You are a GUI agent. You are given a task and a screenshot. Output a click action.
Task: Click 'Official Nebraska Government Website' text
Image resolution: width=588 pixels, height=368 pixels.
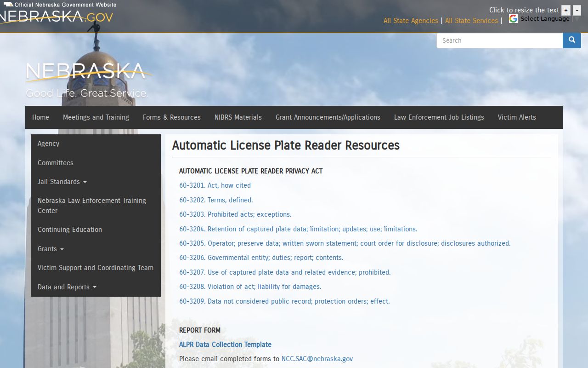65,5
